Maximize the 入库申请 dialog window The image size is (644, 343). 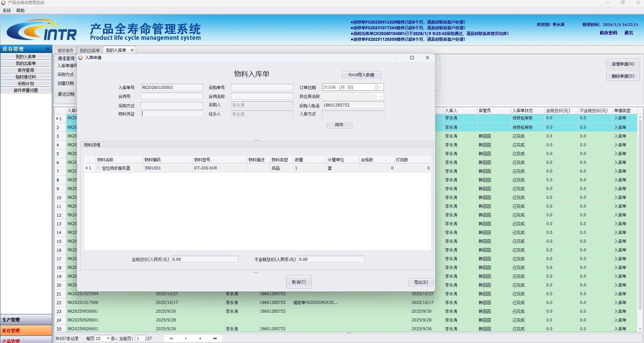click(x=412, y=58)
